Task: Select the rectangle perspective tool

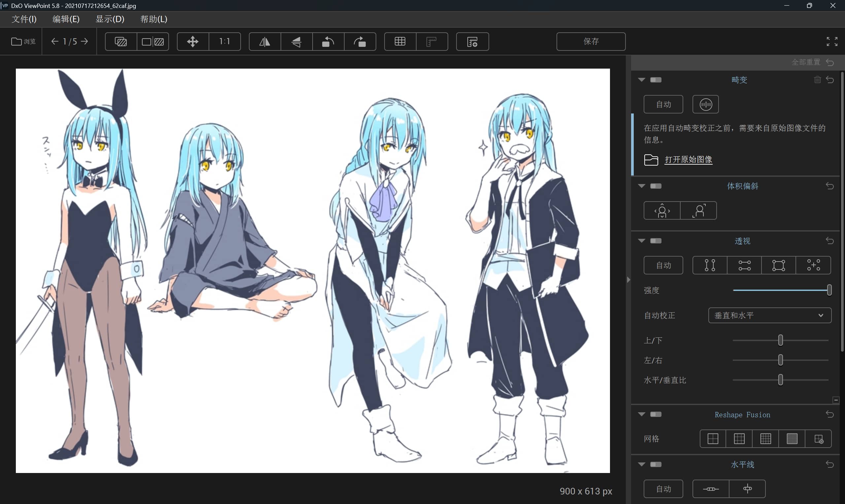Action: (778, 265)
